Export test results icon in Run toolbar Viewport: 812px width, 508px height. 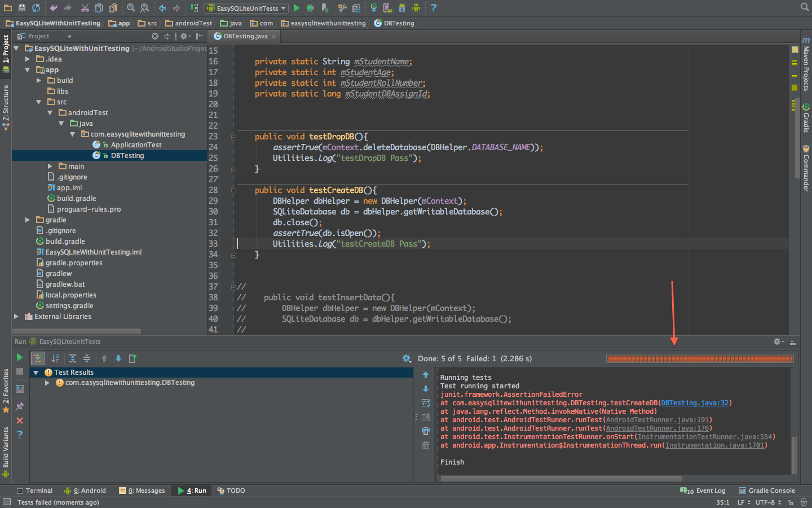[133, 358]
